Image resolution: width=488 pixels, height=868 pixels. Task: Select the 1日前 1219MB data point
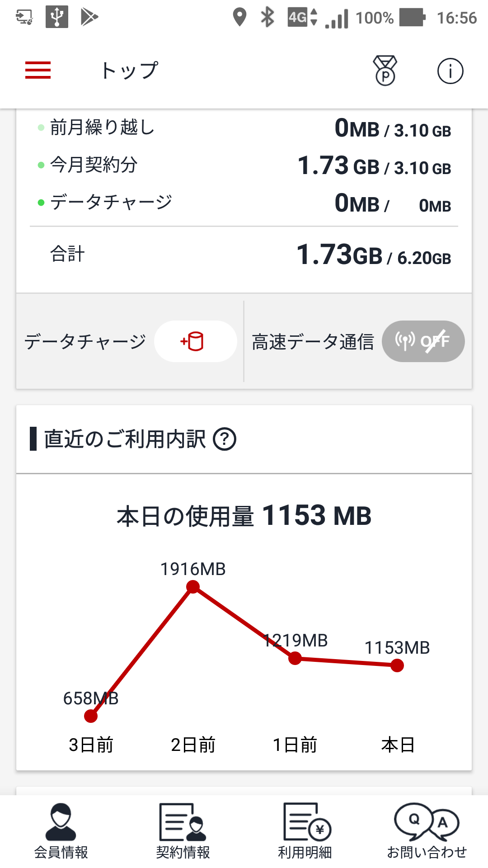point(295,658)
